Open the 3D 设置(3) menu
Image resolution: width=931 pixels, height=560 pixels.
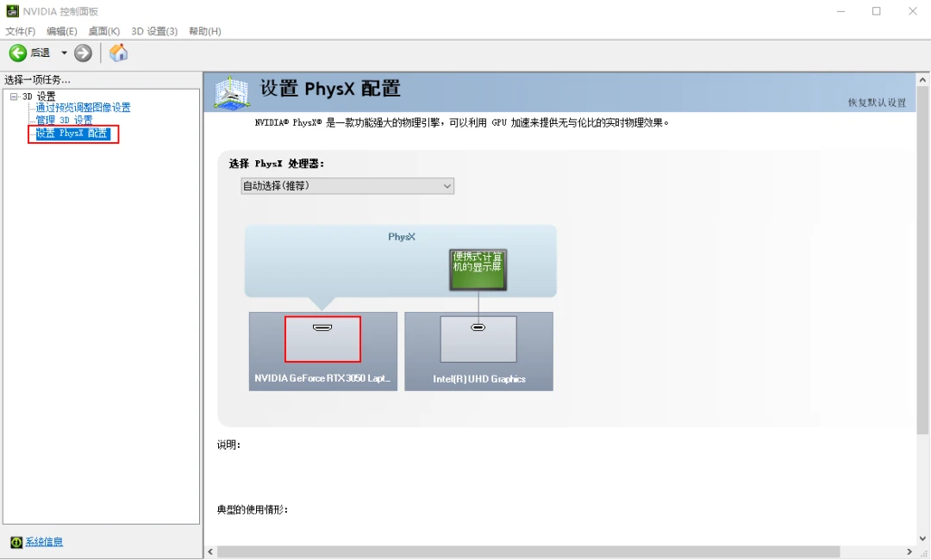(x=154, y=31)
